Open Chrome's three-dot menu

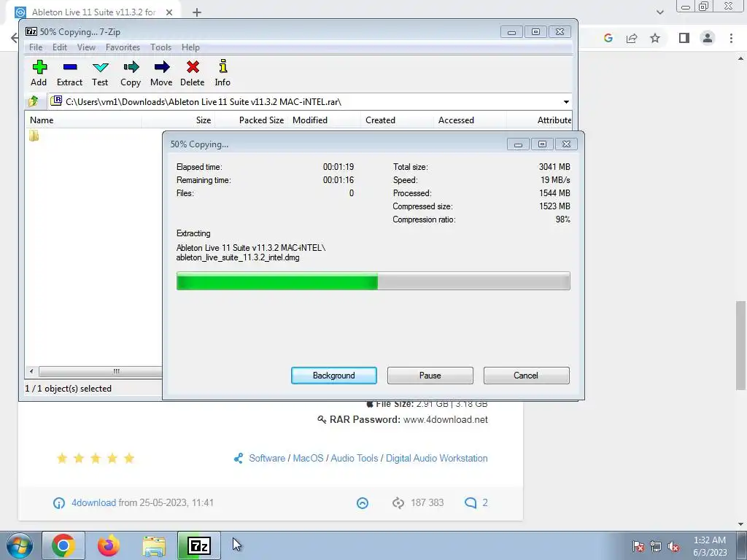tap(731, 38)
